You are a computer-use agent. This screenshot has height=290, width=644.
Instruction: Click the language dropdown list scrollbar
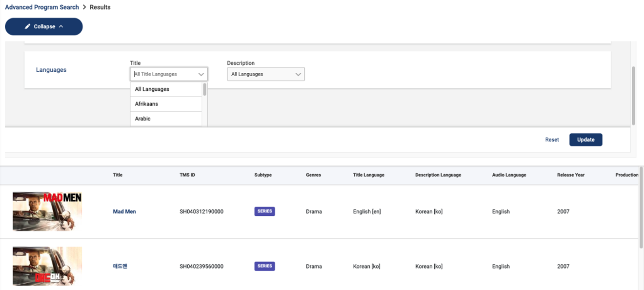click(205, 90)
